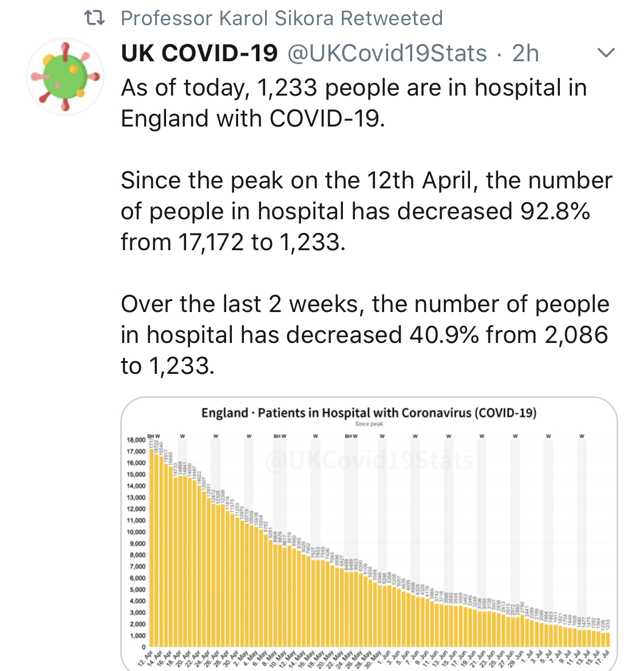This screenshot has width=644, height=671.
Task: Open Professor Karol Sikora Retweeted link
Action: [x=282, y=18]
